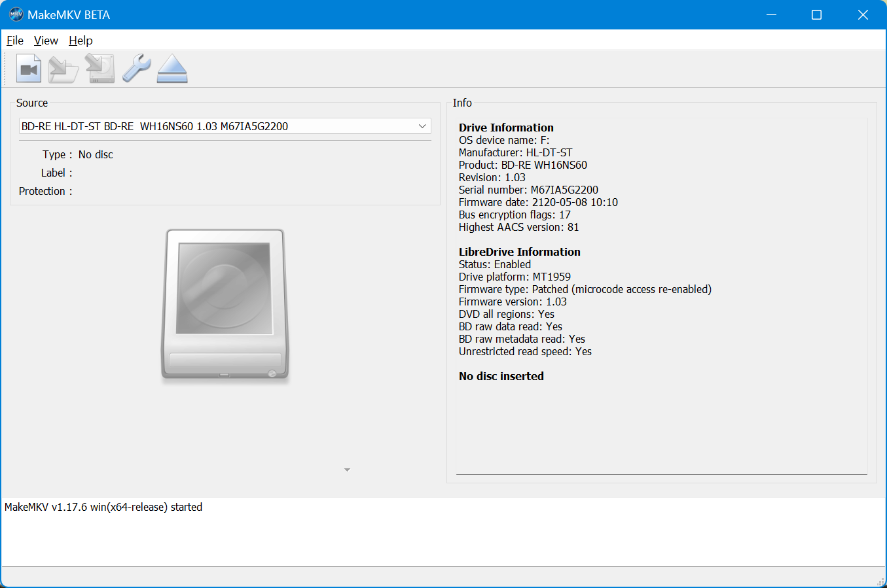Click the large optical drive image
Screen dimensions: 887x588
pyautogui.click(x=225, y=304)
